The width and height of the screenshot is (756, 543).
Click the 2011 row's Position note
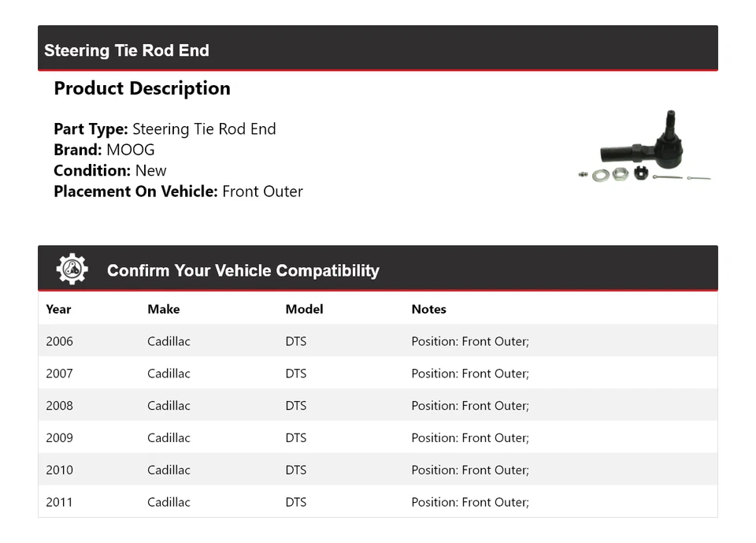point(470,502)
